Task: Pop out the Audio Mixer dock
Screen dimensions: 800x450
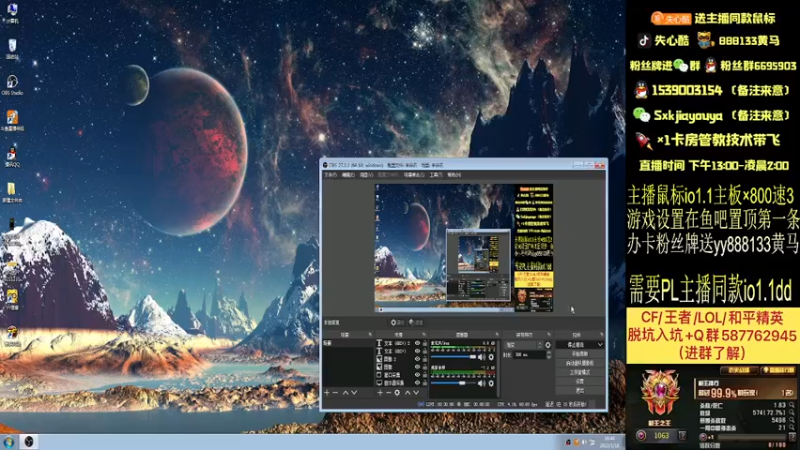Action: pyautogui.click(x=497, y=334)
